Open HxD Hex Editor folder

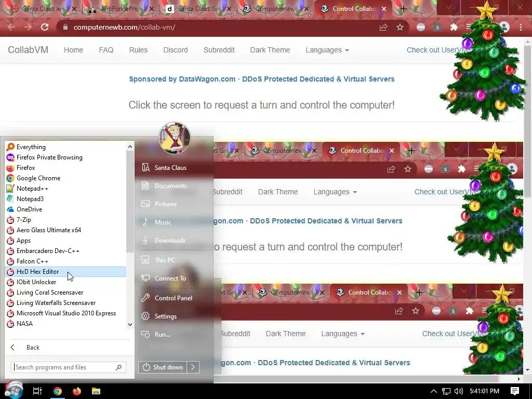point(65,271)
